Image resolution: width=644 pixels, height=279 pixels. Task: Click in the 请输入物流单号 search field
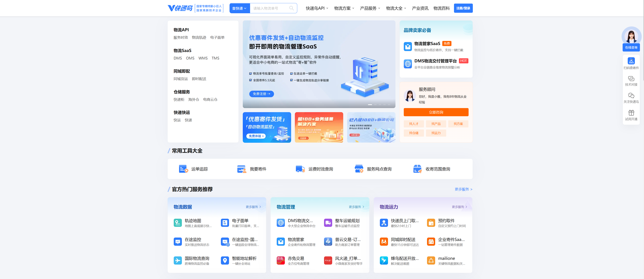coord(270,8)
